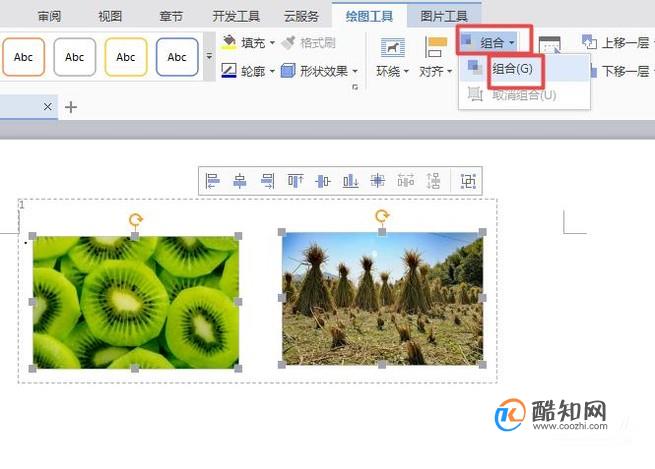This screenshot has height=469, width=655.
Task: Click the 形状效果 cube icon
Action: tap(288, 71)
